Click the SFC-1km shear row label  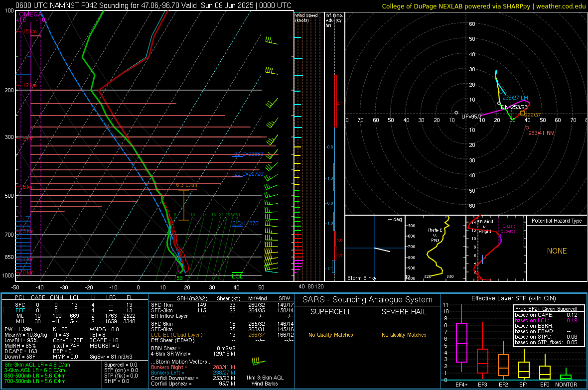(x=162, y=305)
